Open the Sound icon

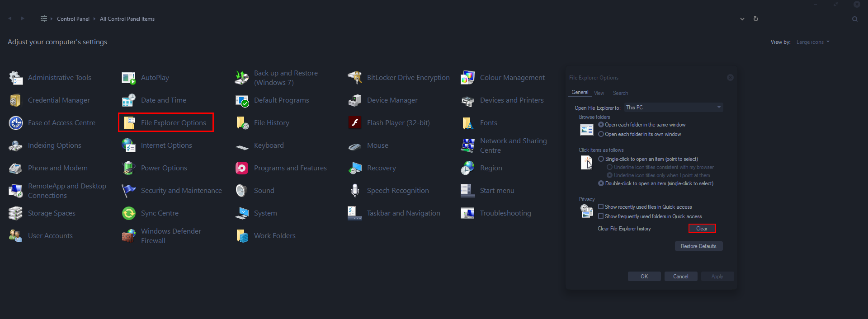pyautogui.click(x=242, y=191)
